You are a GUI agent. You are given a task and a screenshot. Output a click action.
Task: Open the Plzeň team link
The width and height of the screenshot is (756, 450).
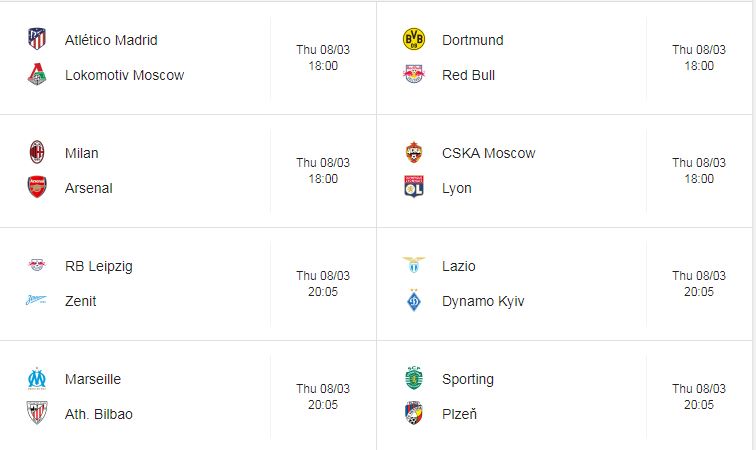click(459, 414)
